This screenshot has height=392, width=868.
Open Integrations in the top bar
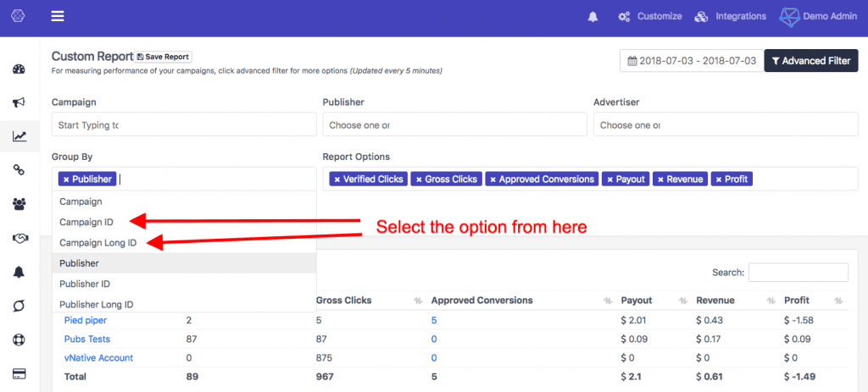pos(730,17)
